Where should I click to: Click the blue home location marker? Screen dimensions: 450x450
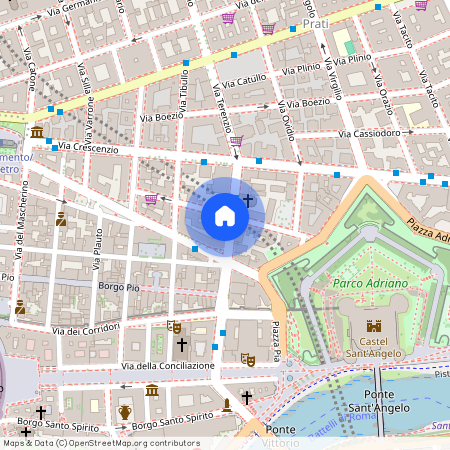coord(225,217)
